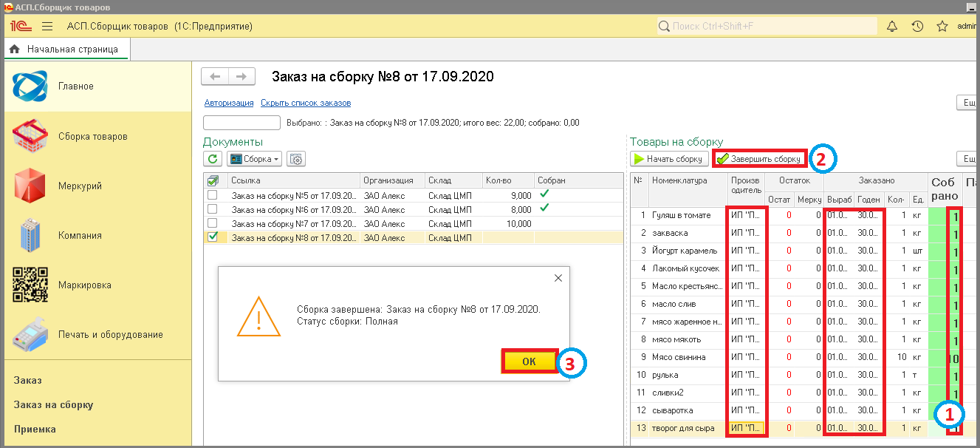Uncheck the box for Заказ на сборку №8

(x=213, y=237)
